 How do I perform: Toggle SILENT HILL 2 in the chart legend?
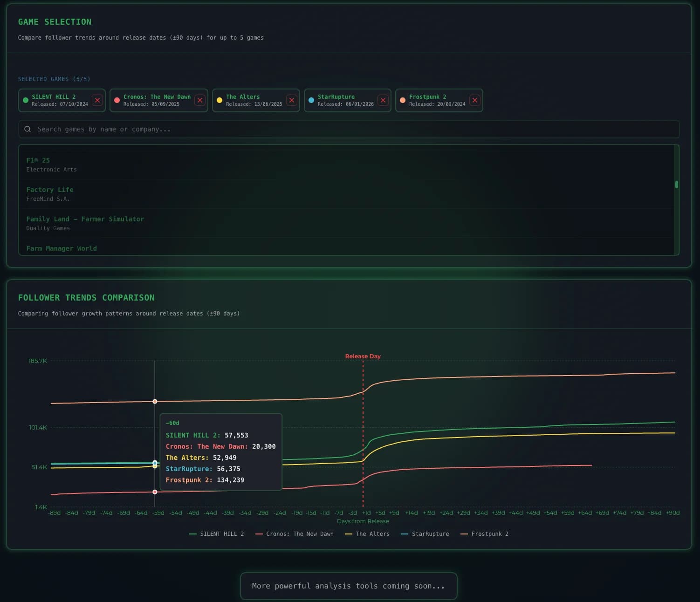[222, 534]
